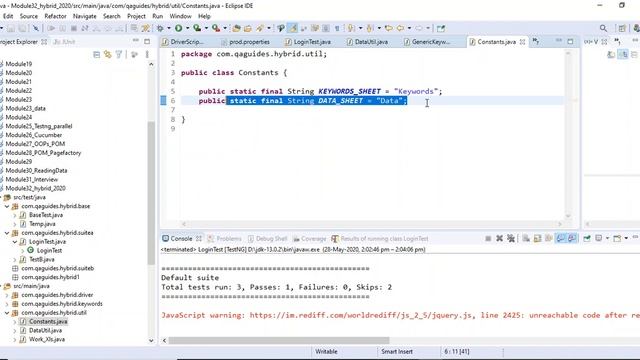Screen dimensions: 640x360
Task: Open the Navigate menu
Action: (x=84, y=16)
